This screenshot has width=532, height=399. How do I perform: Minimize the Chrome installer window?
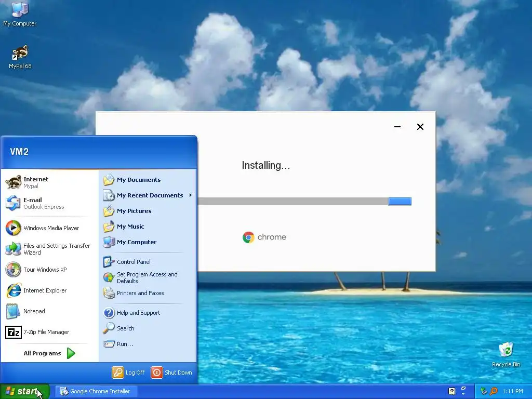tap(397, 127)
